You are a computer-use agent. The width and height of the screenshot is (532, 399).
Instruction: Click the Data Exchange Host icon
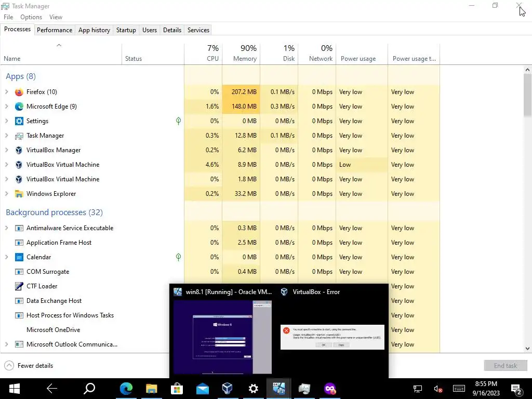19,301
